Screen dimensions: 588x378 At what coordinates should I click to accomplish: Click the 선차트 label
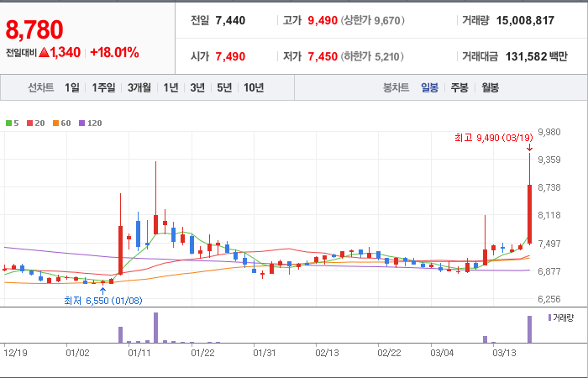(41, 87)
